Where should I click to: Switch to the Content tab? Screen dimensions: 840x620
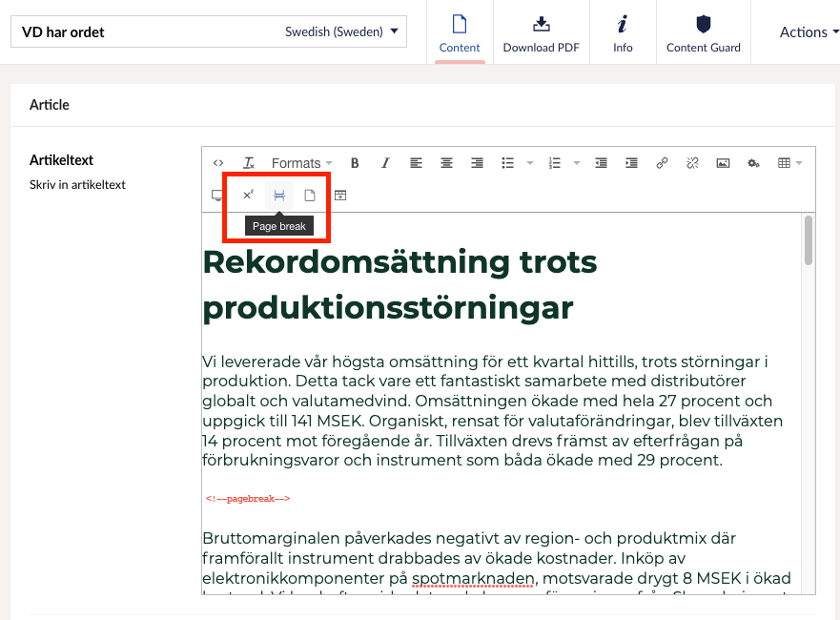[x=460, y=32]
